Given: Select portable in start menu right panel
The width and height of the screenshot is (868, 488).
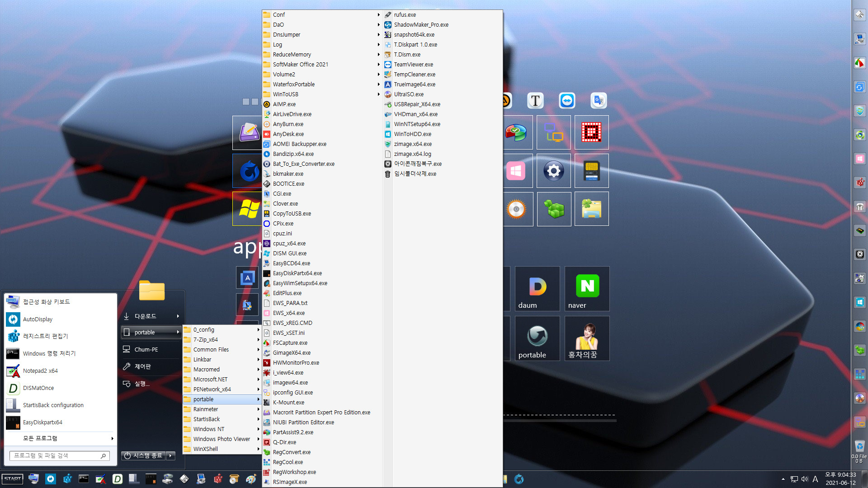Looking at the screenshot, I should point(151,332).
